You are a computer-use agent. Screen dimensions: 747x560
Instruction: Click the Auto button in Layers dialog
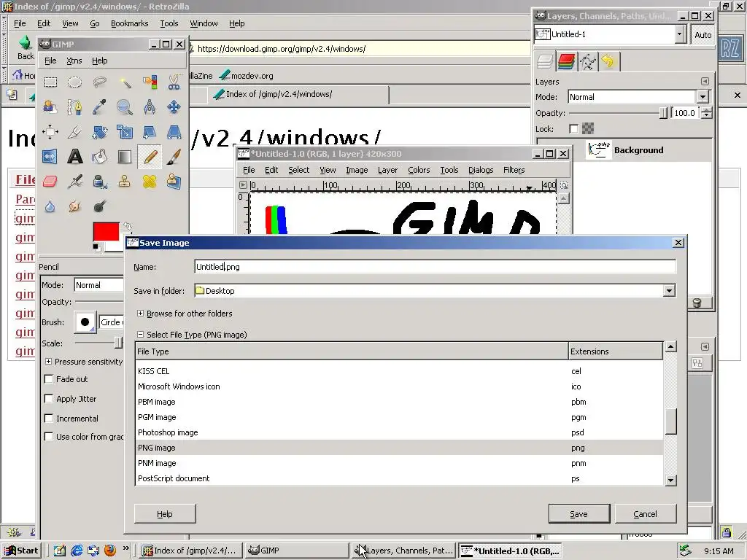[703, 35]
